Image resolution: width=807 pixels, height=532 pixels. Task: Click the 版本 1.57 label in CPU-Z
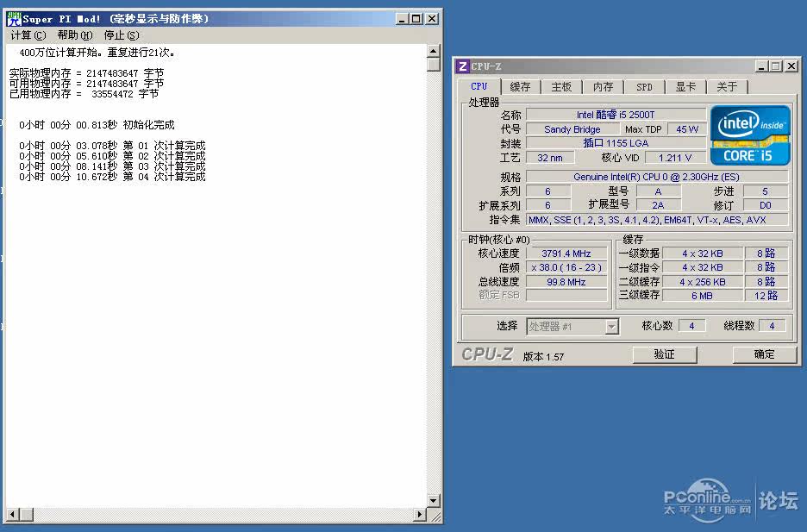point(543,357)
